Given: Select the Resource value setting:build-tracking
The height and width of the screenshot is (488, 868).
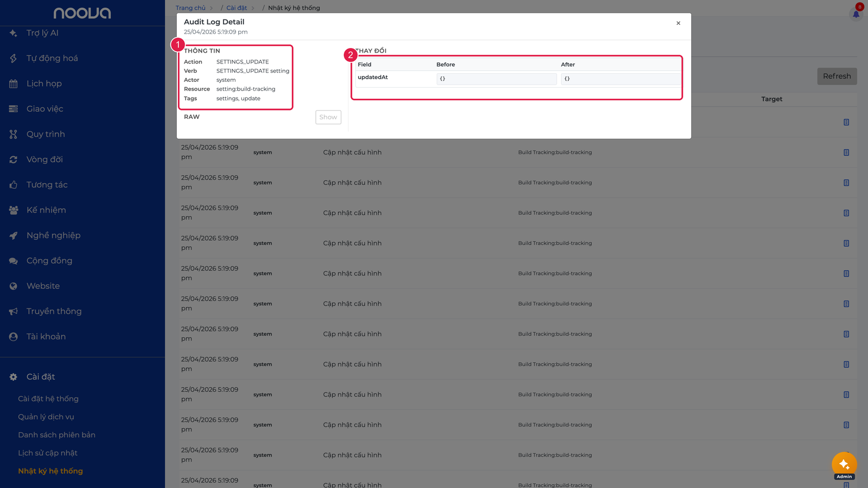Looking at the screenshot, I should pos(246,89).
